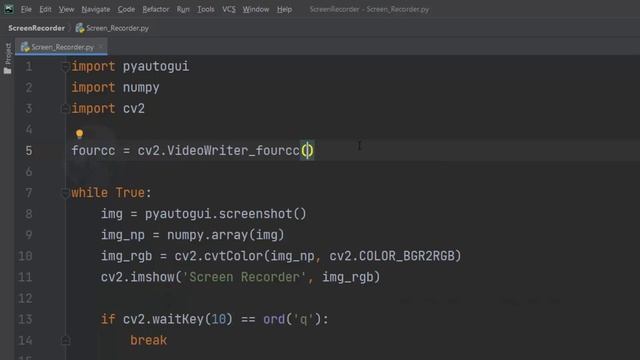640x360 pixels.
Task: Click 'fourcc' variable on line 5
Action: point(93,151)
